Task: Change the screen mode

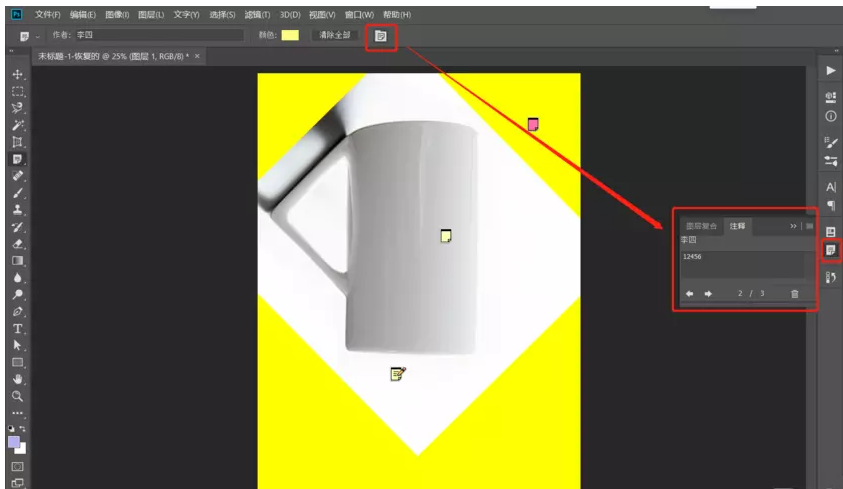Action: click(17, 483)
